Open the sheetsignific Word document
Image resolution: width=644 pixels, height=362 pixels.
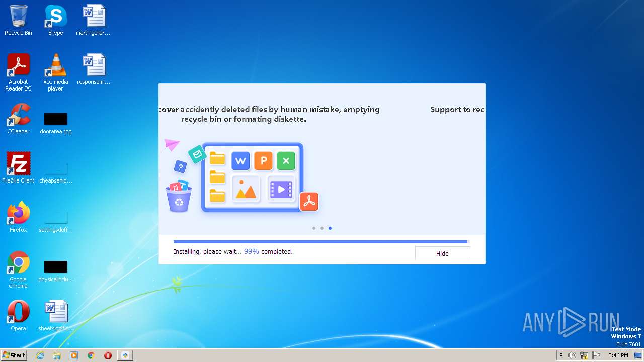point(55,315)
